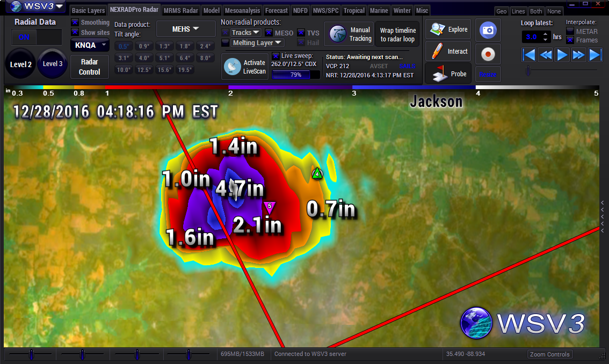The width and height of the screenshot is (609, 364).
Task: Switch to the Tropical tab
Action: click(x=354, y=11)
